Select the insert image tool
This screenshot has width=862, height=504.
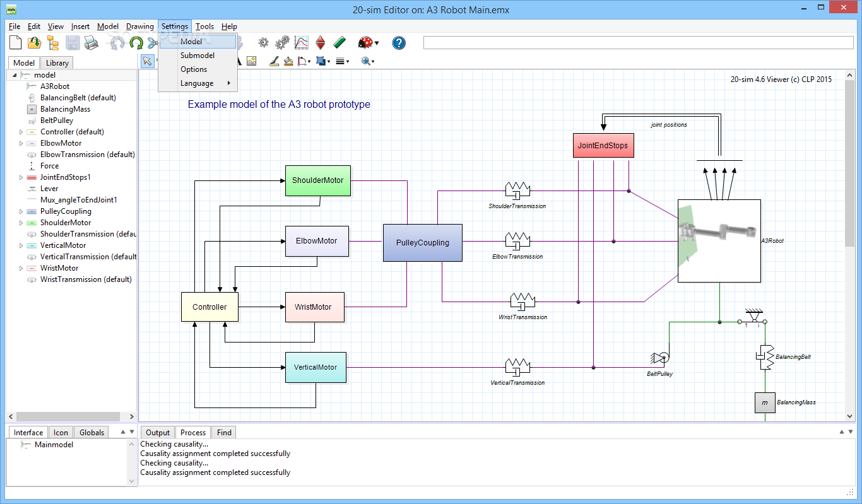pos(251,61)
